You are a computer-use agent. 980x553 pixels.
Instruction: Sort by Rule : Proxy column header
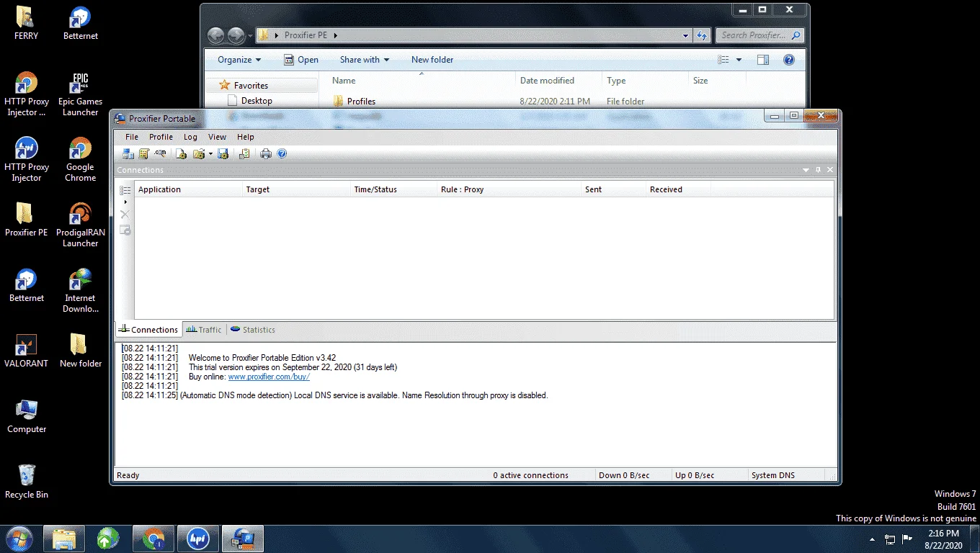click(x=509, y=189)
